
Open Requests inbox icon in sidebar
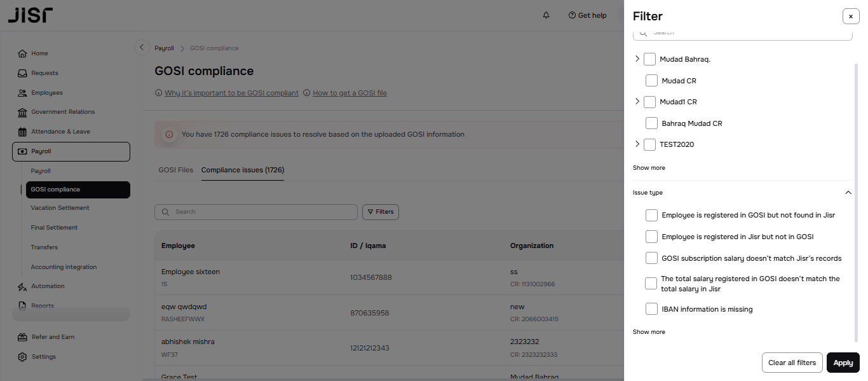[x=23, y=73]
